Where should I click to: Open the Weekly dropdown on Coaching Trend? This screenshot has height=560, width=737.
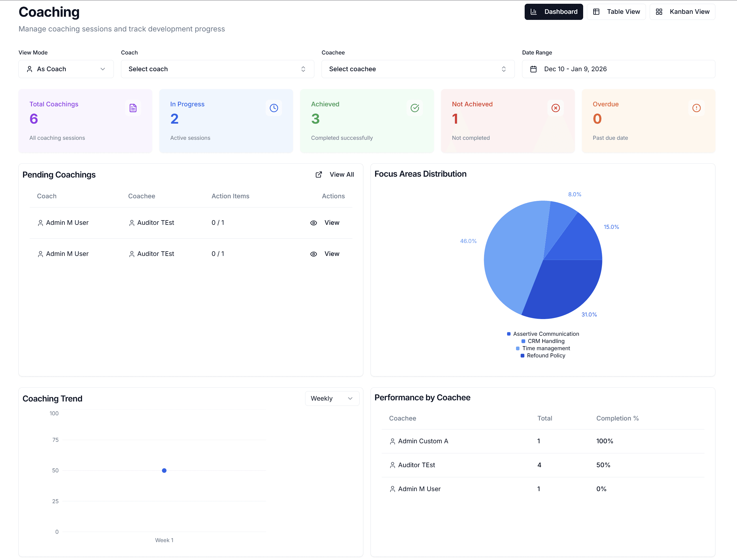[x=332, y=398]
